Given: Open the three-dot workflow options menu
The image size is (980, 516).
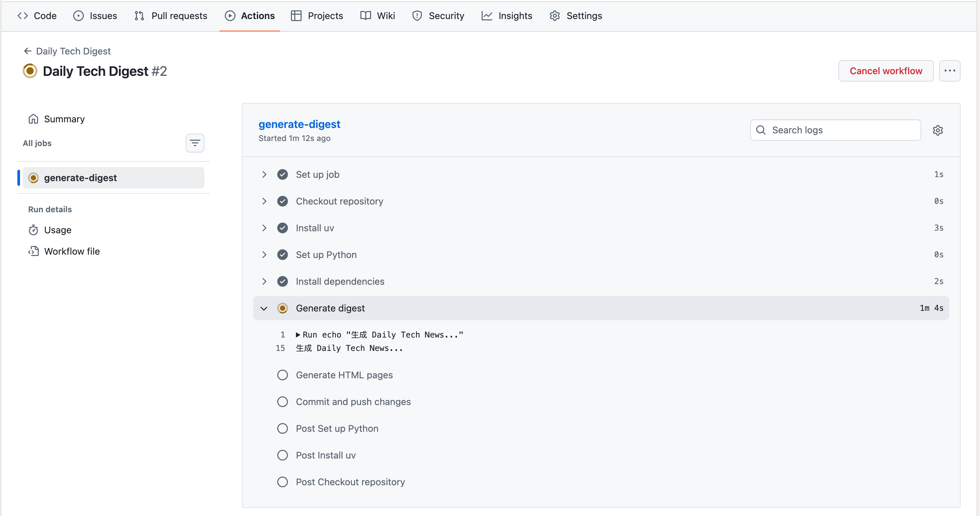Looking at the screenshot, I should tap(950, 71).
